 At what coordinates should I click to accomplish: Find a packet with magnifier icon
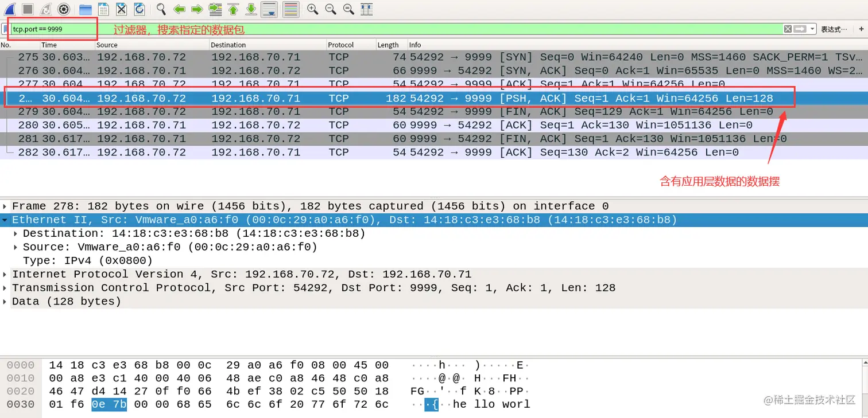point(161,9)
